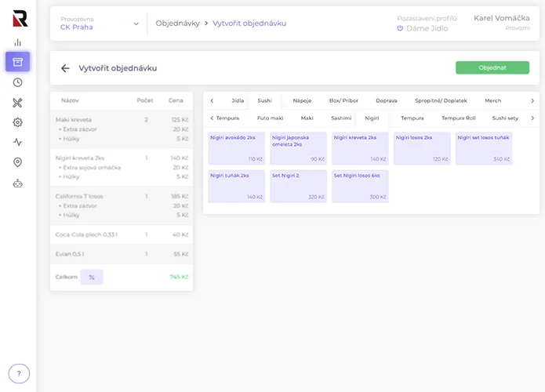
Task: Open the location pin sidebar icon
Action: point(17,162)
